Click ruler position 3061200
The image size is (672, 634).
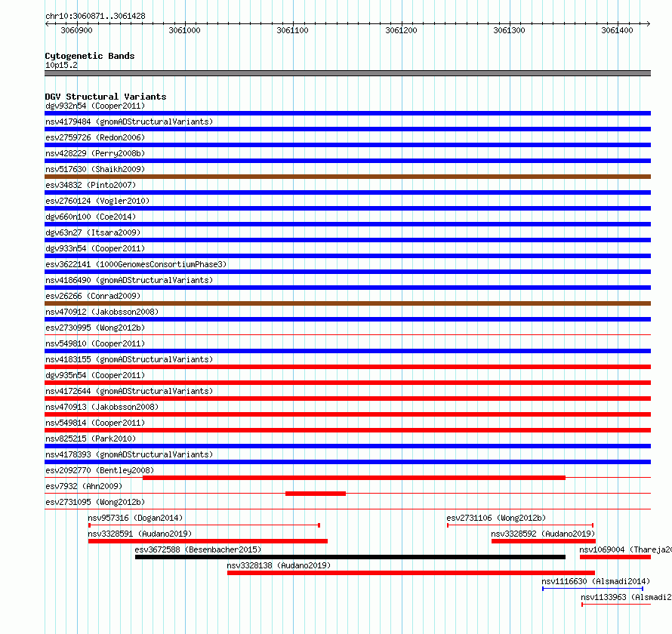pos(401,30)
